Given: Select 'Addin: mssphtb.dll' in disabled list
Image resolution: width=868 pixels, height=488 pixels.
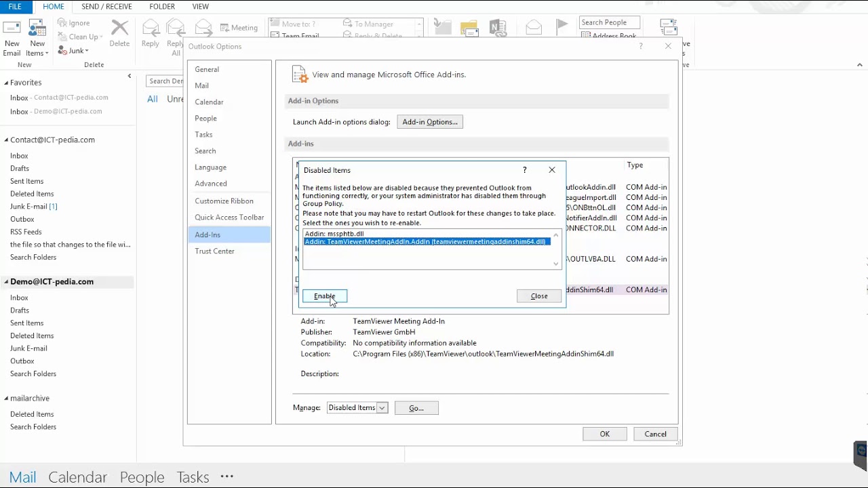Looking at the screenshot, I should [334, 234].
